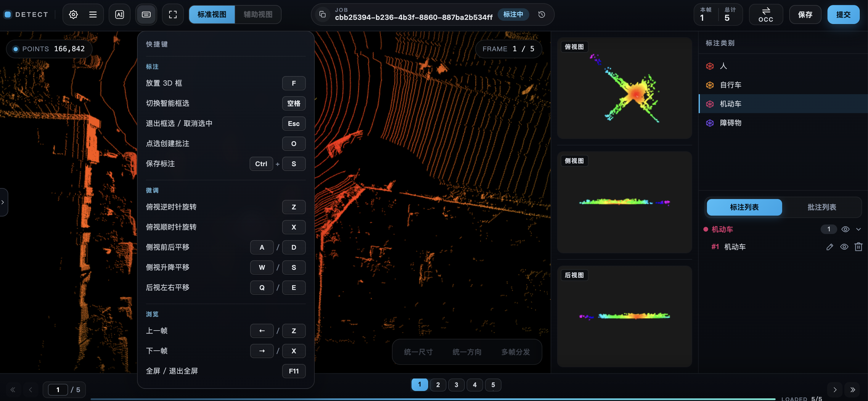Jump to the last frame double-chevron
This screenshot has height=401, width=868.
853,390
